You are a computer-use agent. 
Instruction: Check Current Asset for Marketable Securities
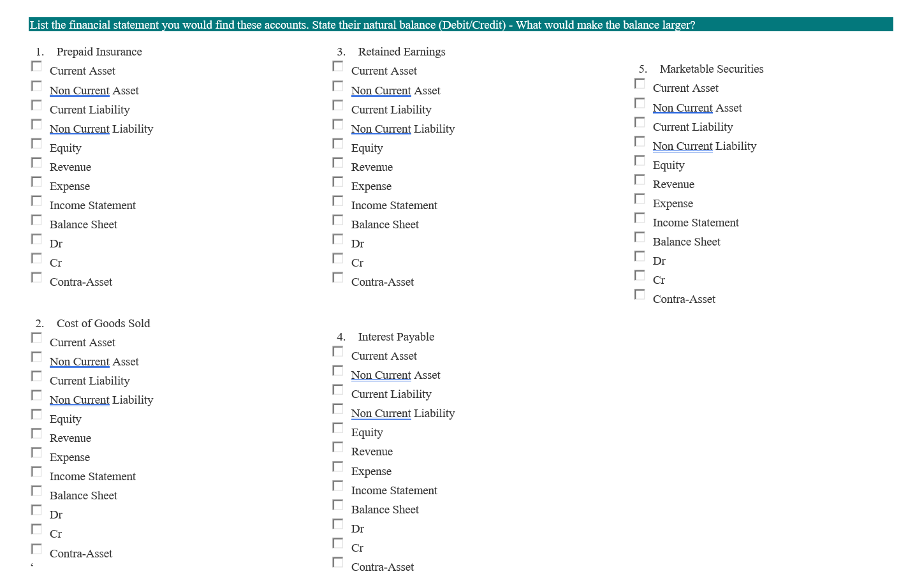pyautogui.click(x=640, y=83)
